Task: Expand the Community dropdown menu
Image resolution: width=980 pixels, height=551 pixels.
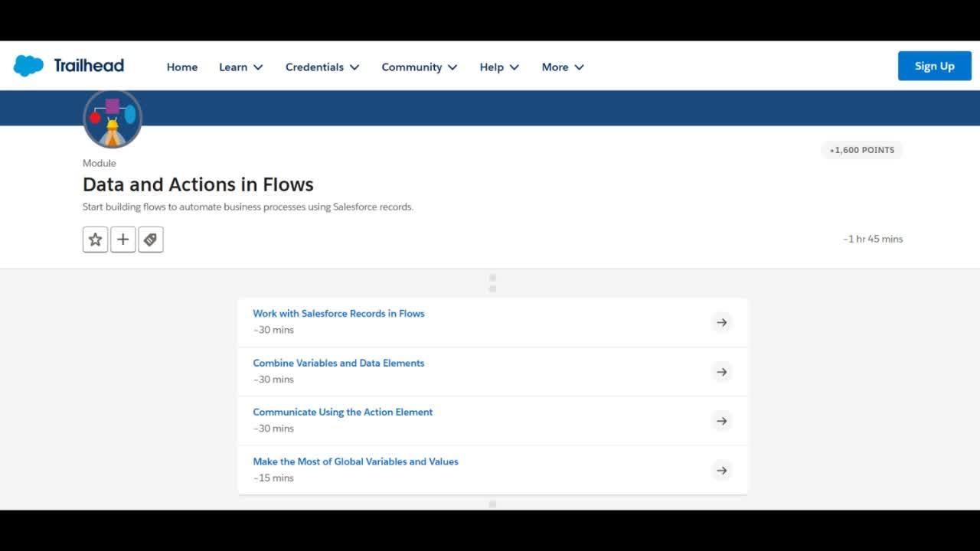Action: (420, 67)
